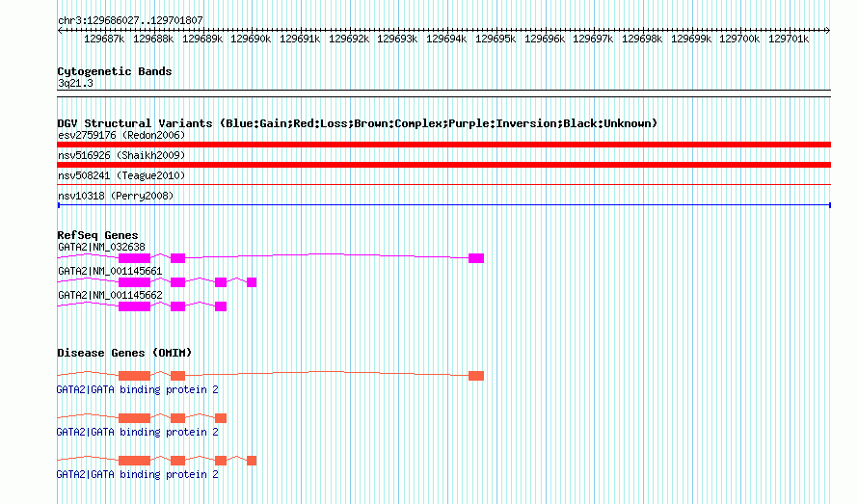Image resolution: width=858 pixels, height=504 pixels.
Task: Click the last exon of NM_001145662
Action: pos(221,306)
